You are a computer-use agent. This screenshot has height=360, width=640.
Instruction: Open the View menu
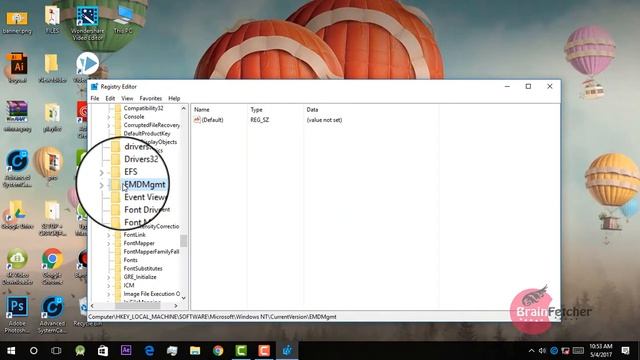[x=127, y=98]
